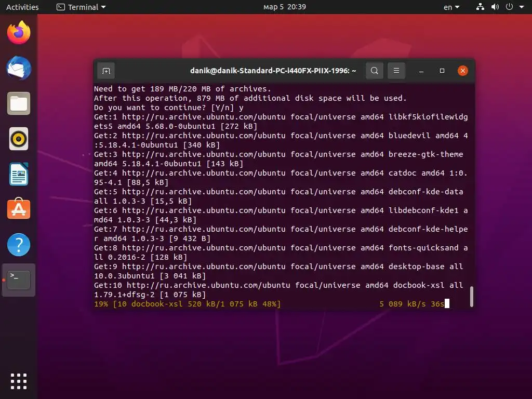Open the Files manager in dock
The height and width of the screenshot is (399, 532).
[x=19, y=103]
